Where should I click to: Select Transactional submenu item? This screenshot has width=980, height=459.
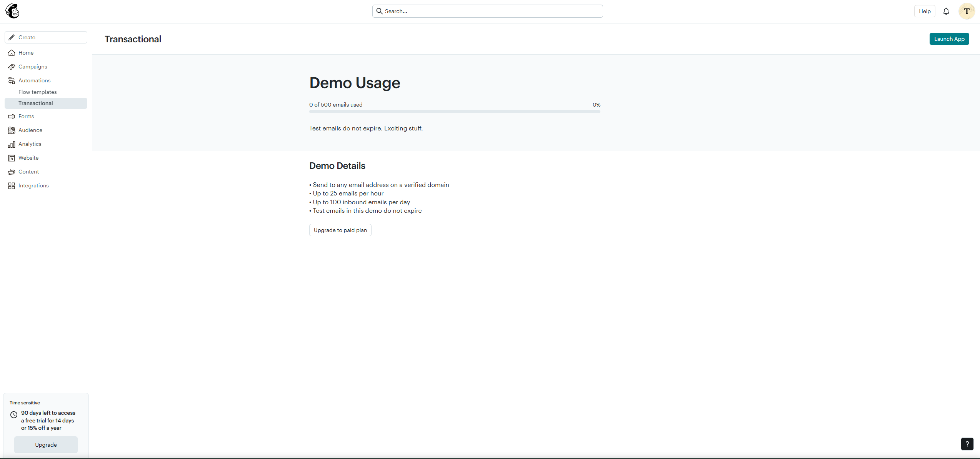(x=46, y=103)
